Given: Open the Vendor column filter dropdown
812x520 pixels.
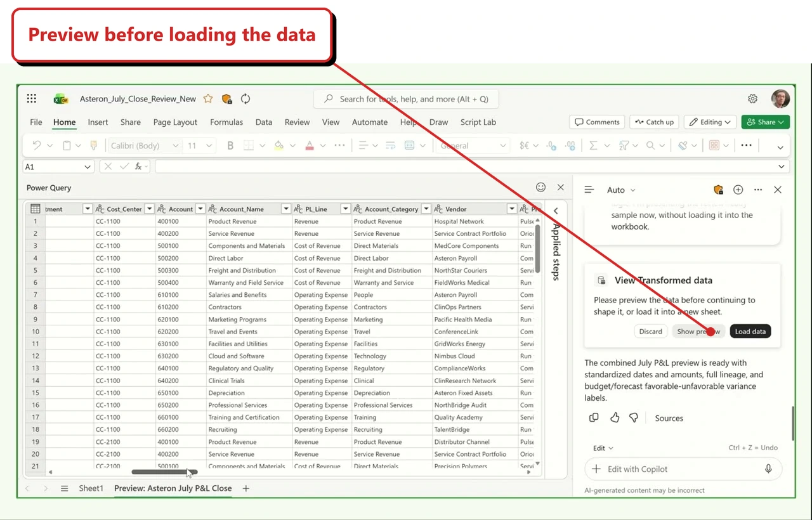Looking at the screenshot, I should [512, 209].
